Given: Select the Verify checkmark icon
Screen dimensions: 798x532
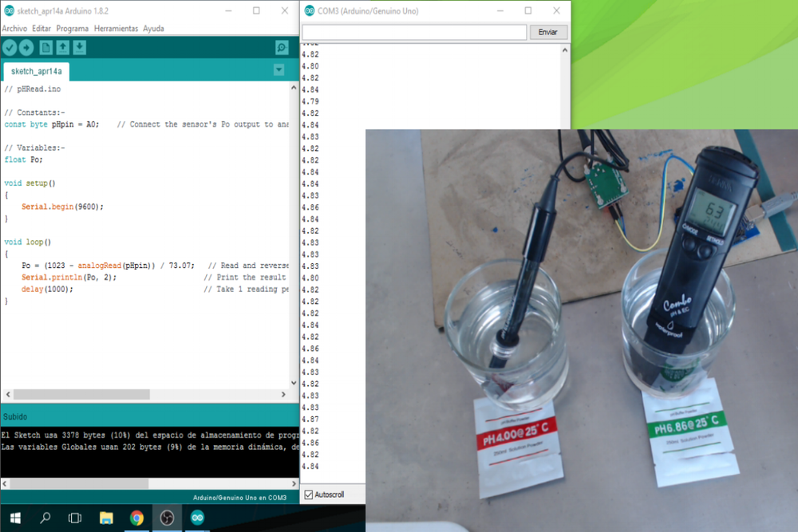Looking at the screenshot, I should pos(10,47).
